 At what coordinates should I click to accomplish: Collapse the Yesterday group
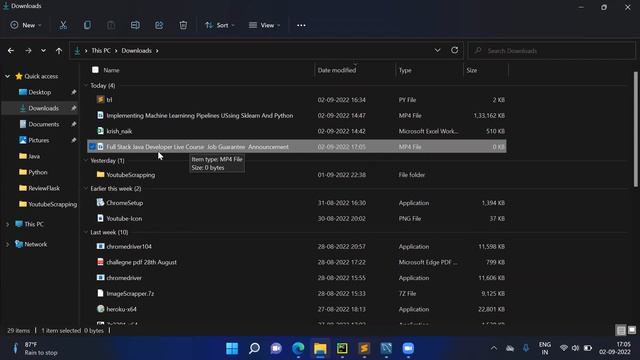pos(86,160)
